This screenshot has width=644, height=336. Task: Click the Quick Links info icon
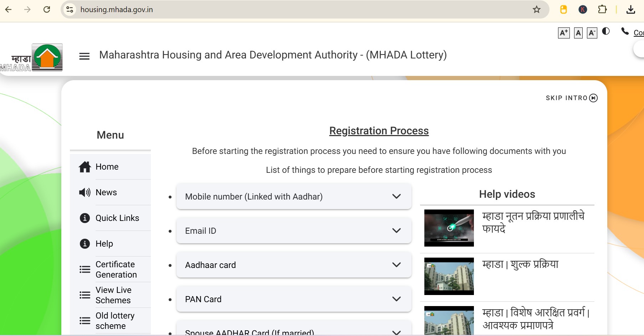pos(85,218)
